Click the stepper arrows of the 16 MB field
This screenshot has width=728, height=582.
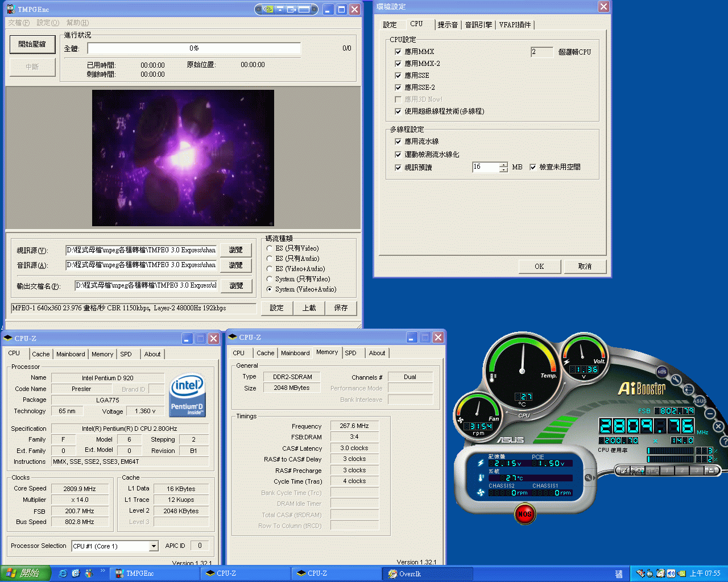[x=503, y=167]
